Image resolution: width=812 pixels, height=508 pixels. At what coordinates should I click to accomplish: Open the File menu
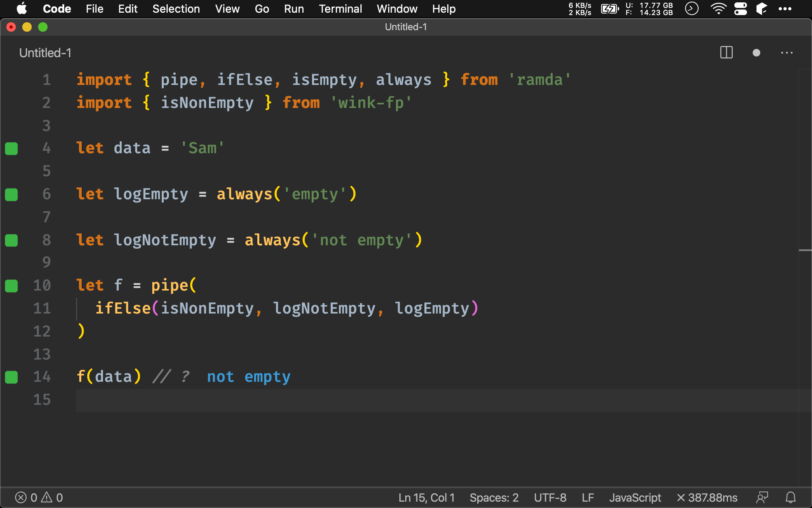tap(94, 9)
